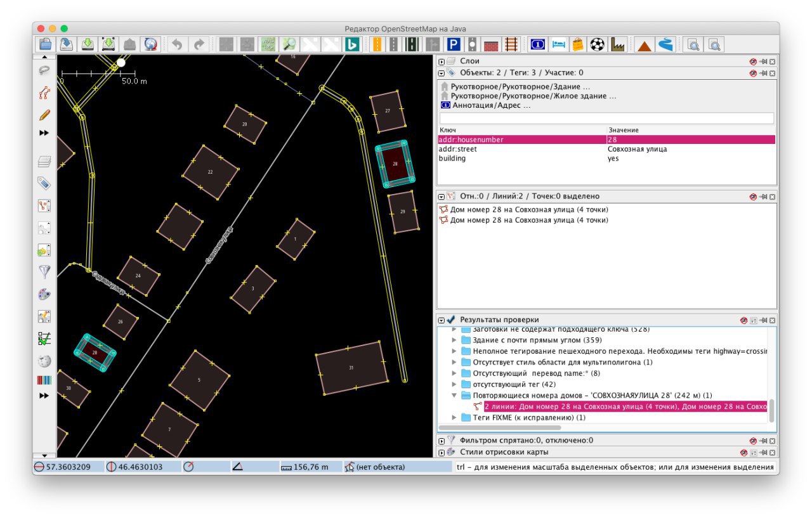Toggle the selection list icon in left sidebar
This screenshot has width=812, height=518.
point(44,206)
